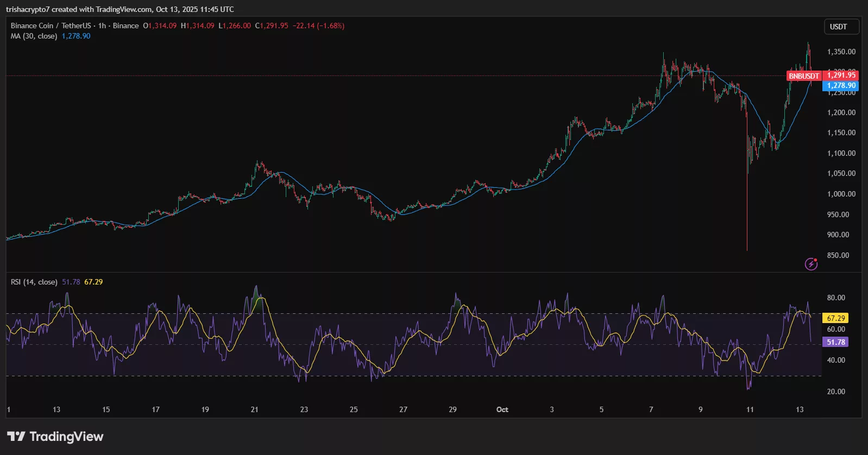Click the purple 51.78 RSI axis label
Image resolution: width=868 pixels, height=455 pixels.
tap(835, 342)
